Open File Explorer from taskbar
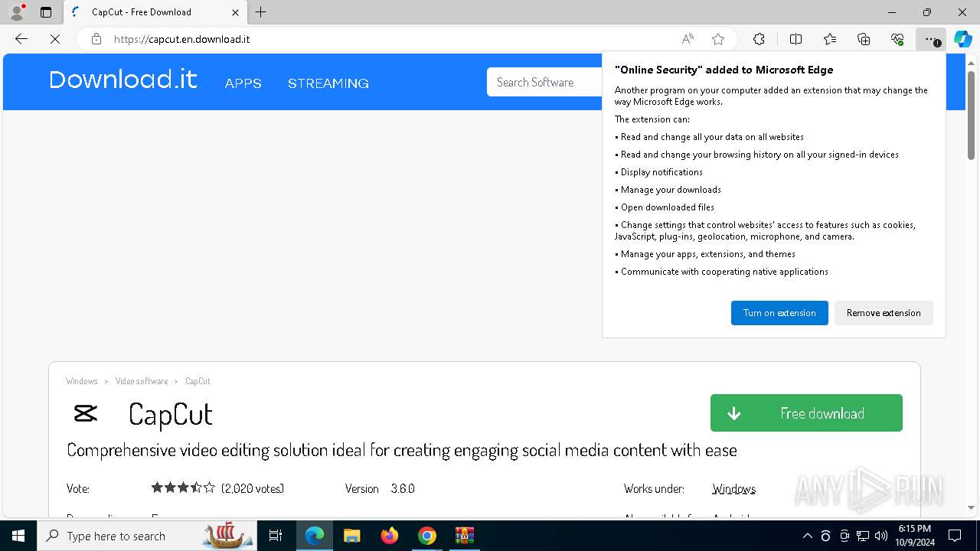 [351, 536]
